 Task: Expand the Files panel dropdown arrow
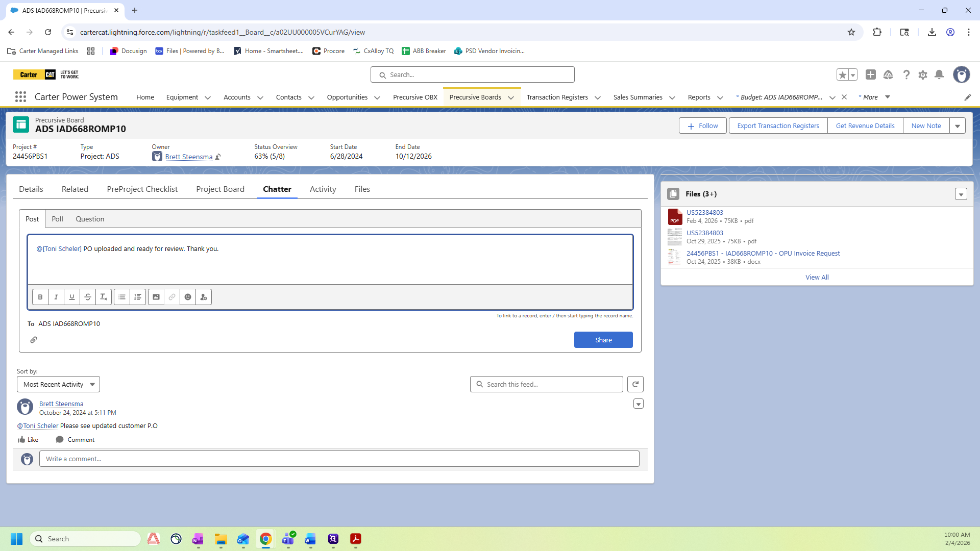point(961,194)
